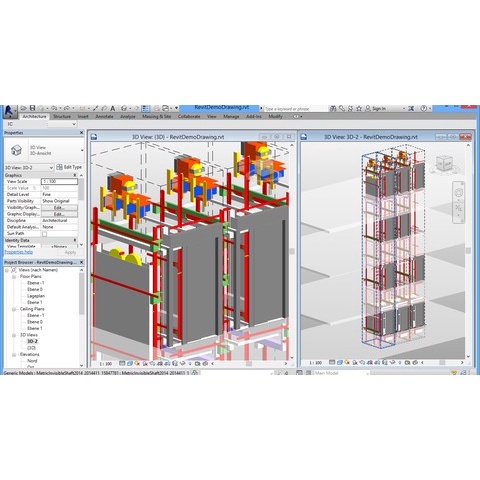Image resolution: width=480 pixels, height=480 pixels.
Task: Open the Insert ribbon tab
Action: point(83,116)
